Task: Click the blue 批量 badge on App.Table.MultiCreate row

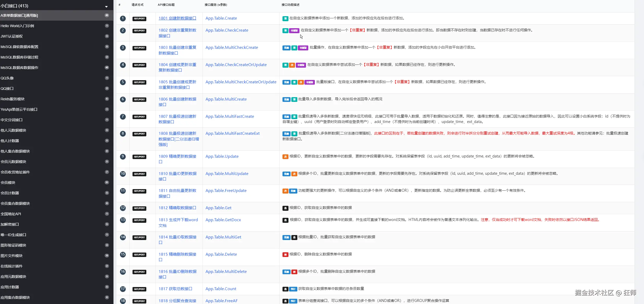Action: coord(286,100)
